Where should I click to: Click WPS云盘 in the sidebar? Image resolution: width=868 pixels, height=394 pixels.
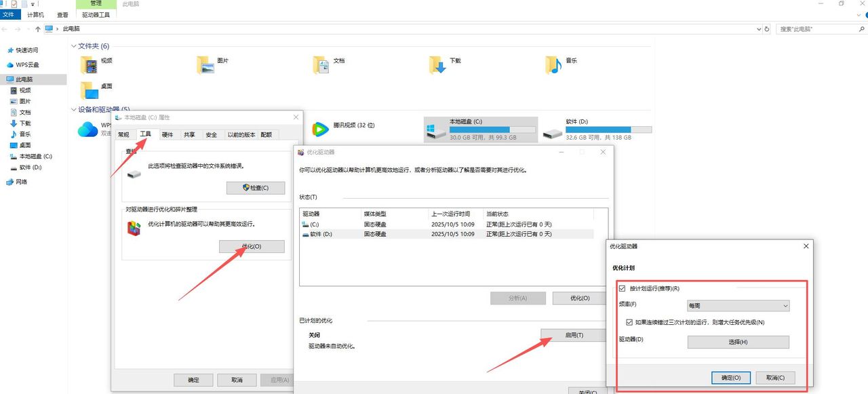point(27,65)
